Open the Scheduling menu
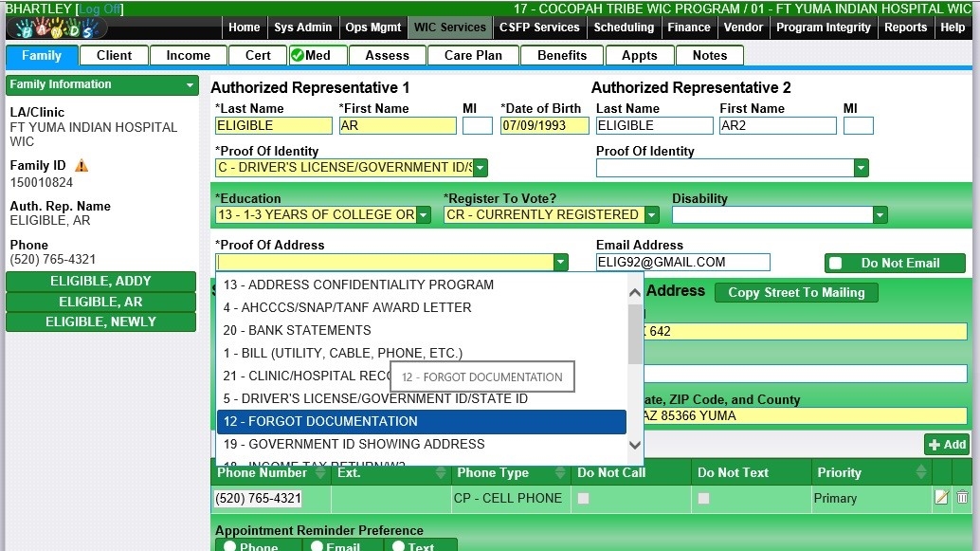The width and height of the screenshot is (980, 551). (624, 28)
